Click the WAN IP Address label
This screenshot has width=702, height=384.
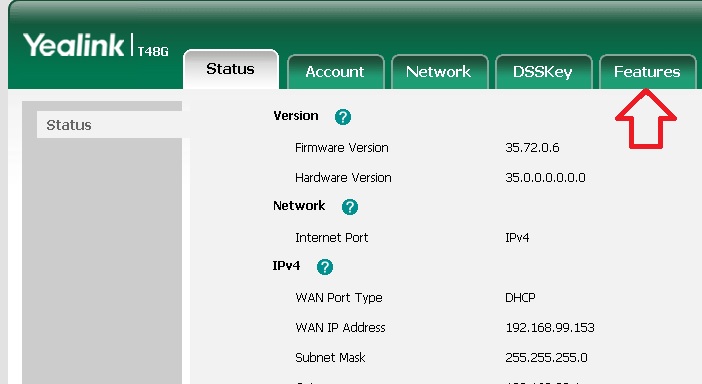tap(340, 328)
